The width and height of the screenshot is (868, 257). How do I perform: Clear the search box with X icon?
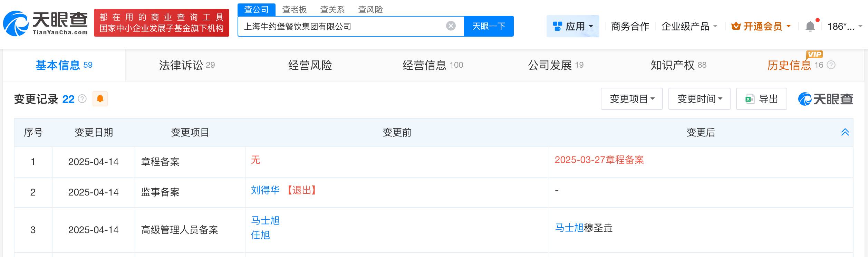click(451, 26)
